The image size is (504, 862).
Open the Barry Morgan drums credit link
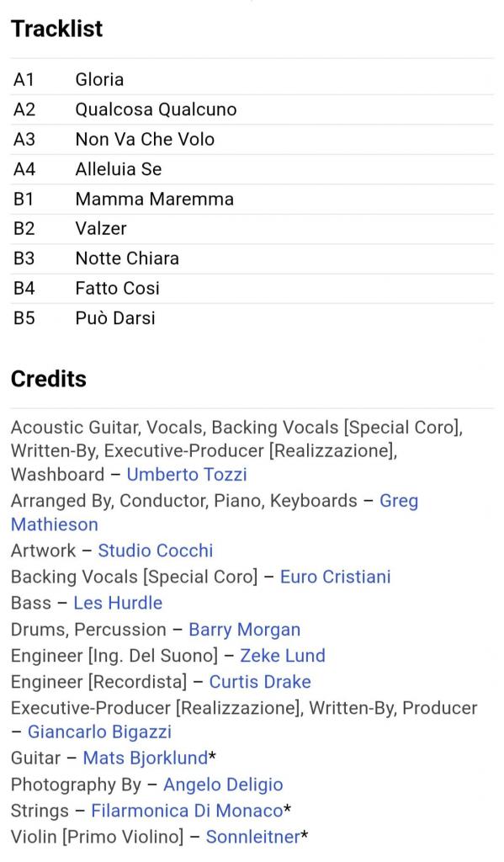click(x=245, y=630)
